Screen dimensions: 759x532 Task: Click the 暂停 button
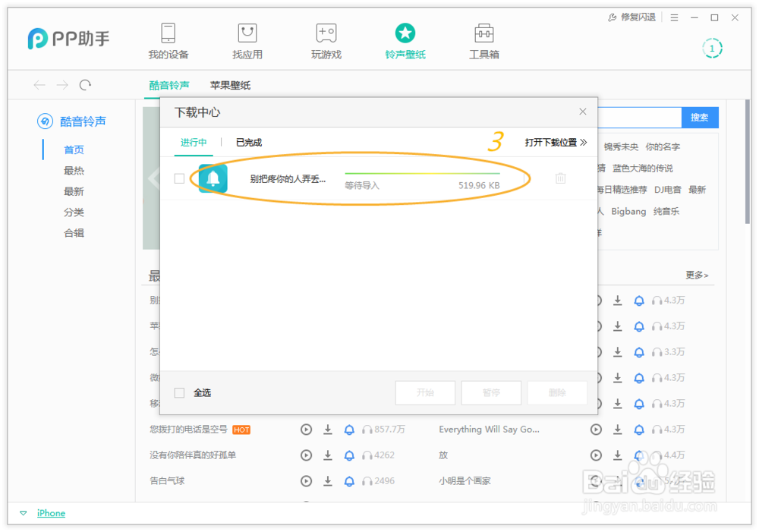click(x=491, y=392)
